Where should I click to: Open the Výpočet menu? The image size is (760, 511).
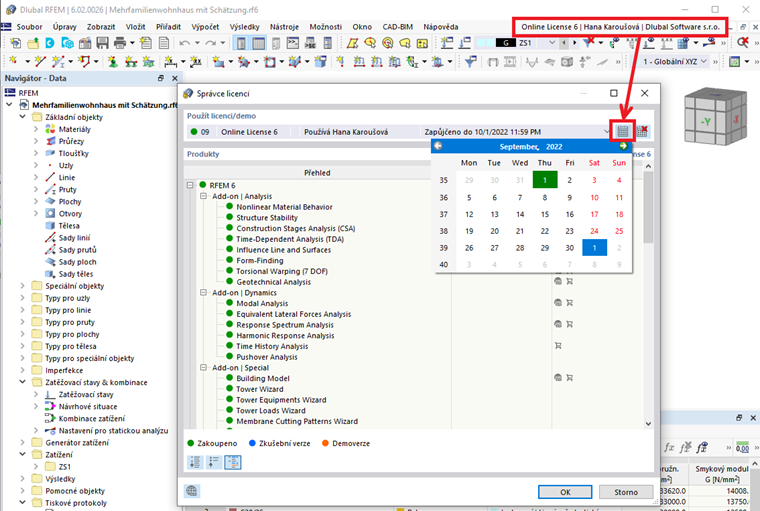click(x=205, y=27)
